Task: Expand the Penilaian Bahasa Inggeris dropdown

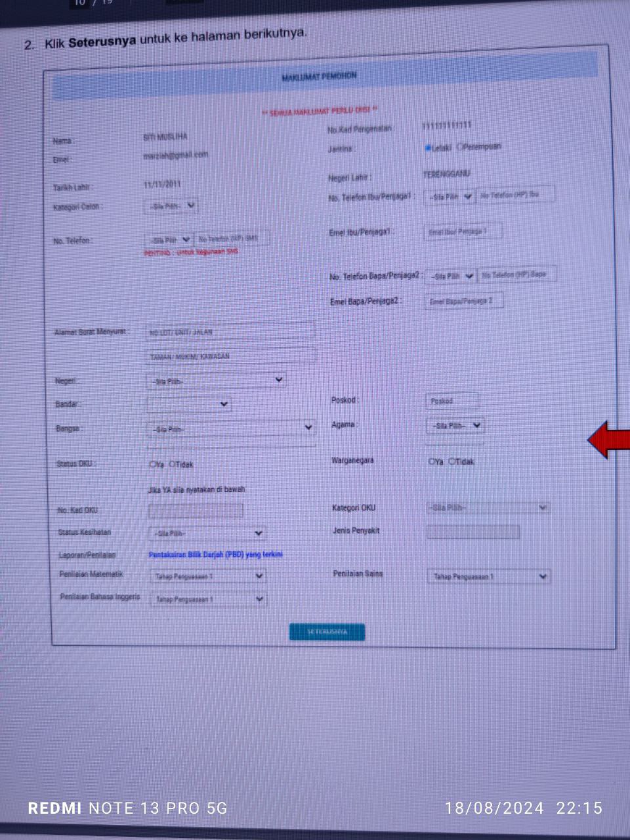Action: (208, 599)
